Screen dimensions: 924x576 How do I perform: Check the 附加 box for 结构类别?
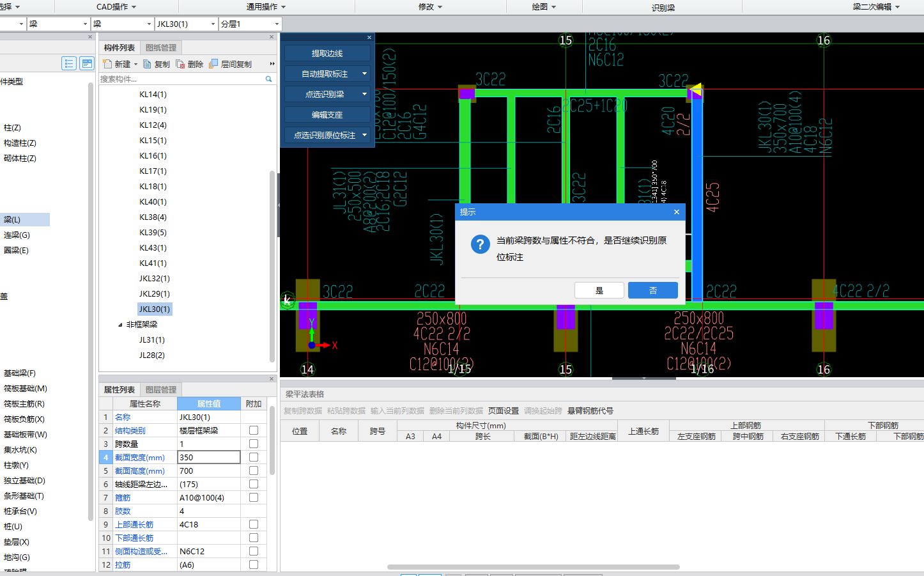point(254,430)
